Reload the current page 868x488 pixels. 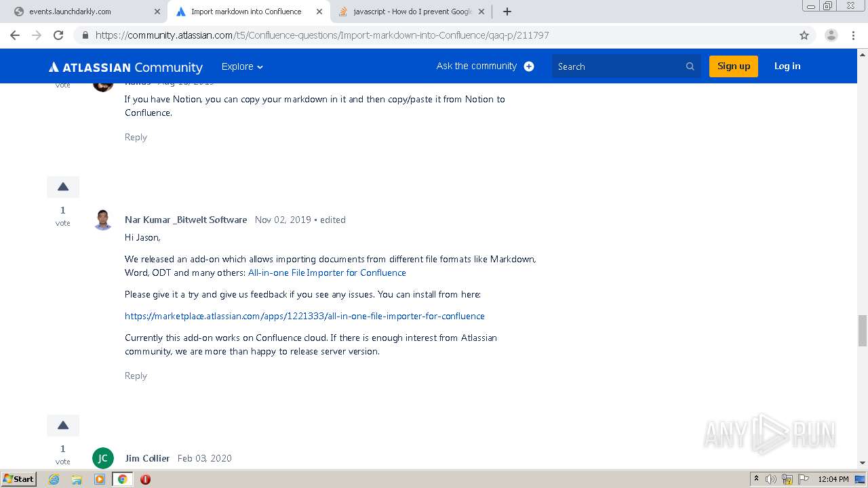click(x=58, y=35)
